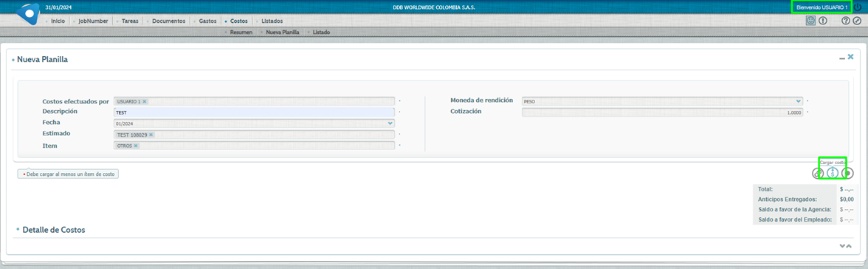Click the Saldo a favor del Empleado label
868x269 pixels.
[x=796, y=219]
